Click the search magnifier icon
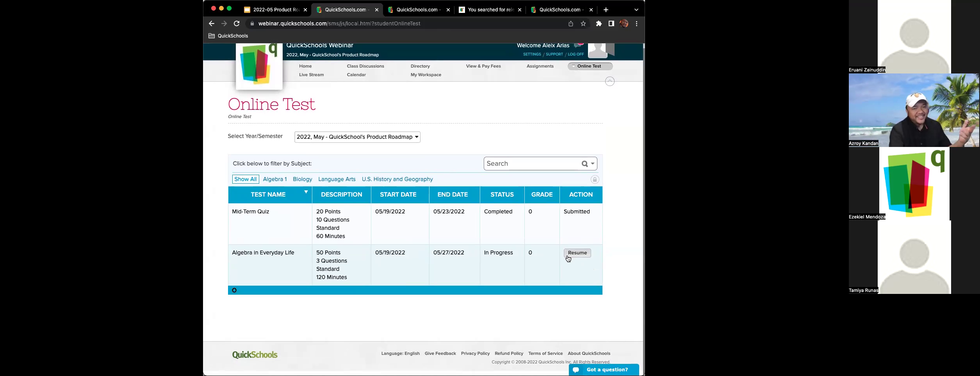This screenshot has width=980, height=376. click(x=584, y=164)
